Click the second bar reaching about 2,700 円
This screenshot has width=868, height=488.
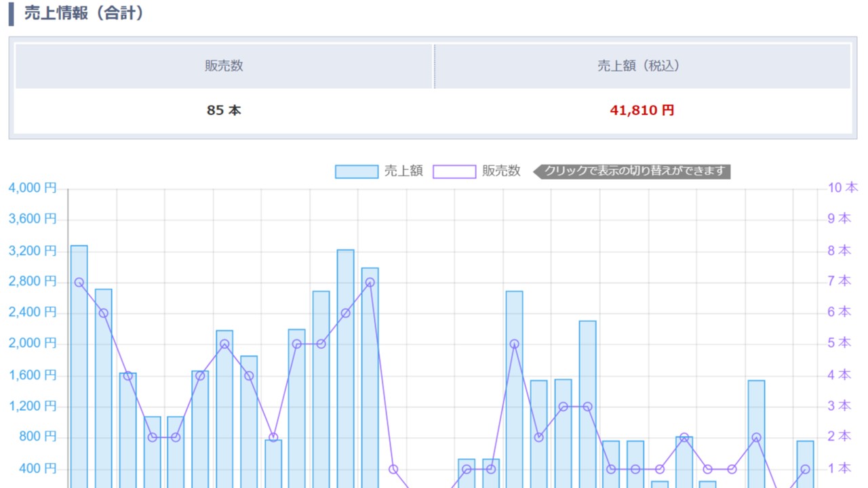click(104, 388)
